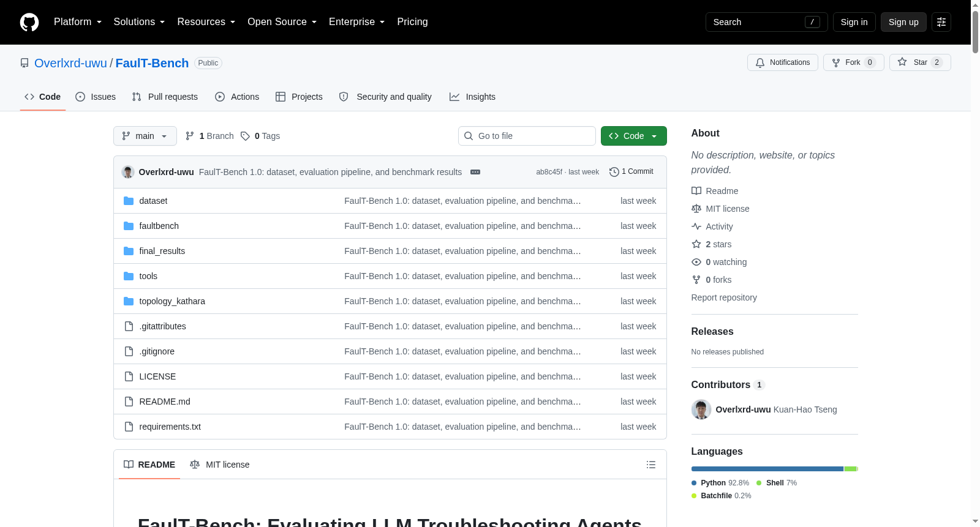The image size is (980, 527).
Task: Switch to the Projects tab
Action: coord(299,97)
